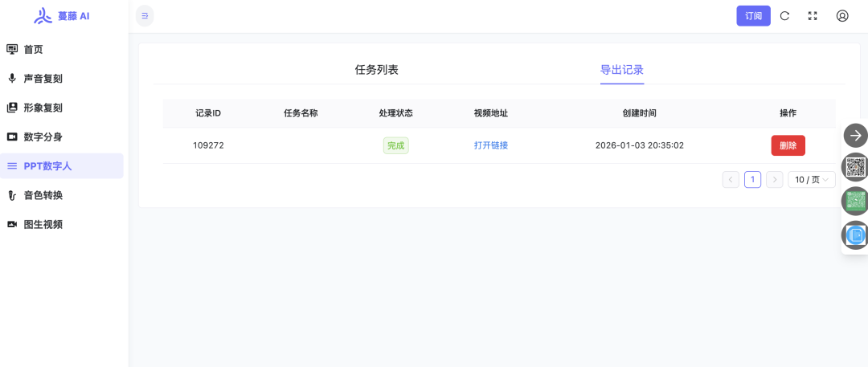Open 图生视频 in the sidebar
This screenshot has width=868, height=367.
tap(61, 224)
